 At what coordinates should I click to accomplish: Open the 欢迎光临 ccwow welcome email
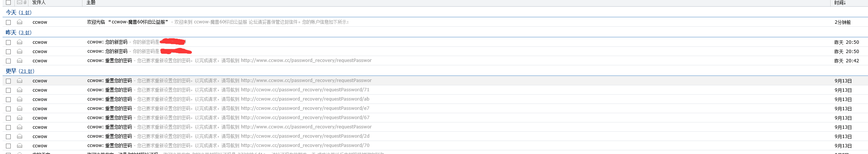tap(128, 22)
